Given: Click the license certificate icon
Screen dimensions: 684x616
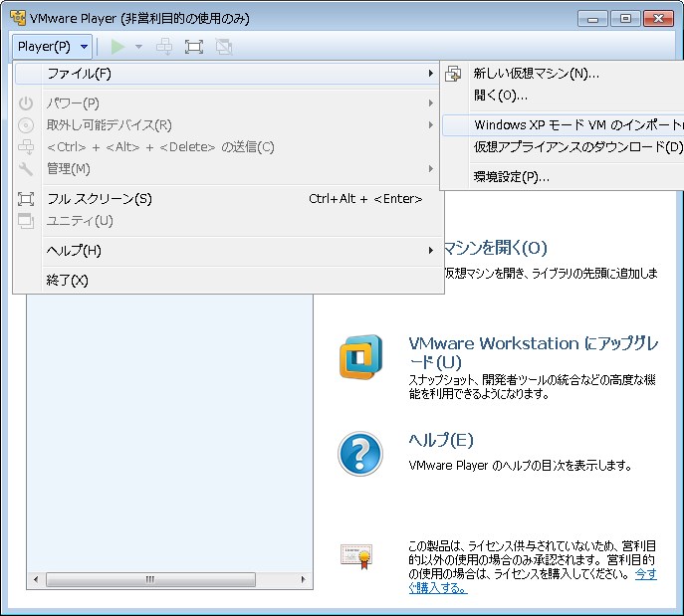Looking at the screenshot, I should pyautogui.click(x=356, y=556).
